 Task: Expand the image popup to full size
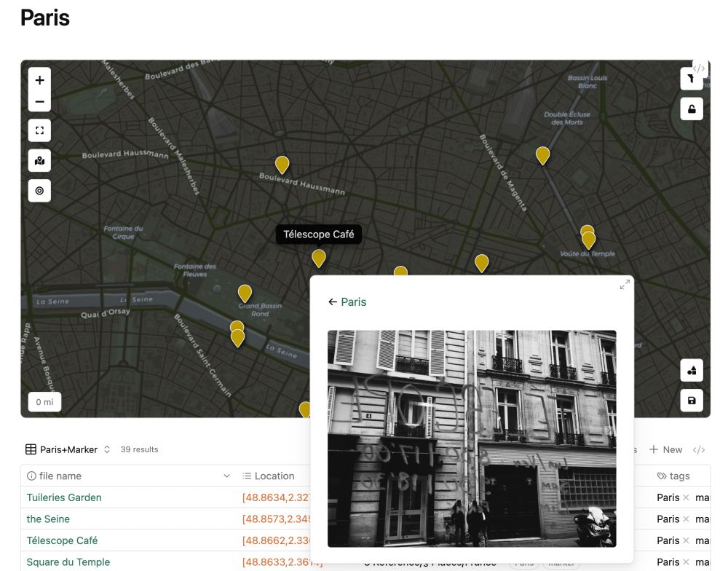(x=625, y=285)
